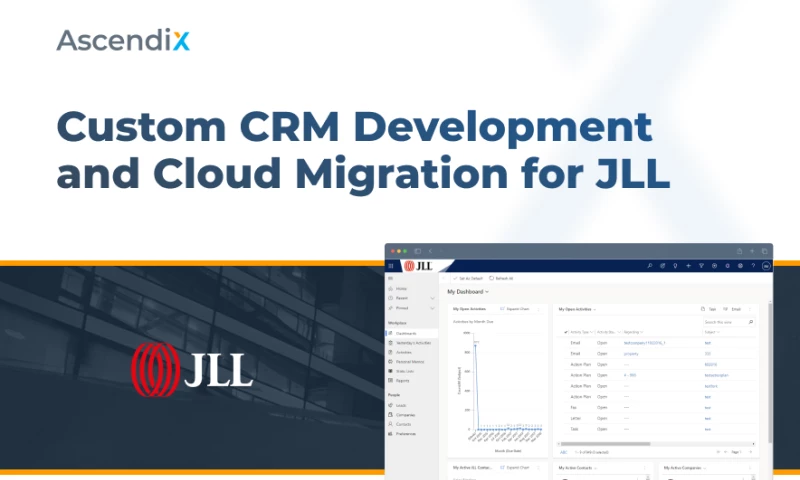Expand the Recent section chevron
The height and width of the screenshot is (480, 800).
pos(433,298)
